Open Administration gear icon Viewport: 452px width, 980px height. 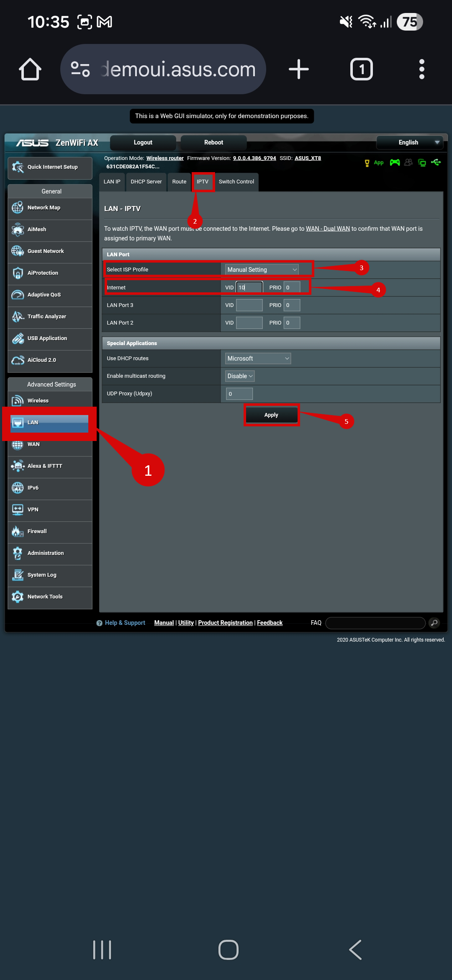point(18,553)
